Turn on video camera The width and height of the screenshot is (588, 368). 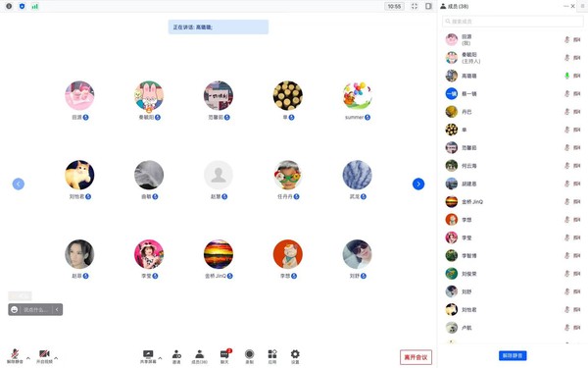point(44,355)
